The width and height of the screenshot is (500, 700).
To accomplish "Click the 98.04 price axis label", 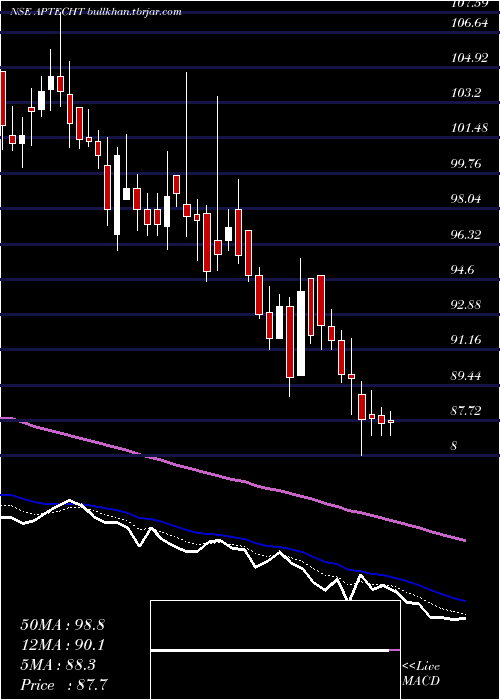I will pos(467,199).
